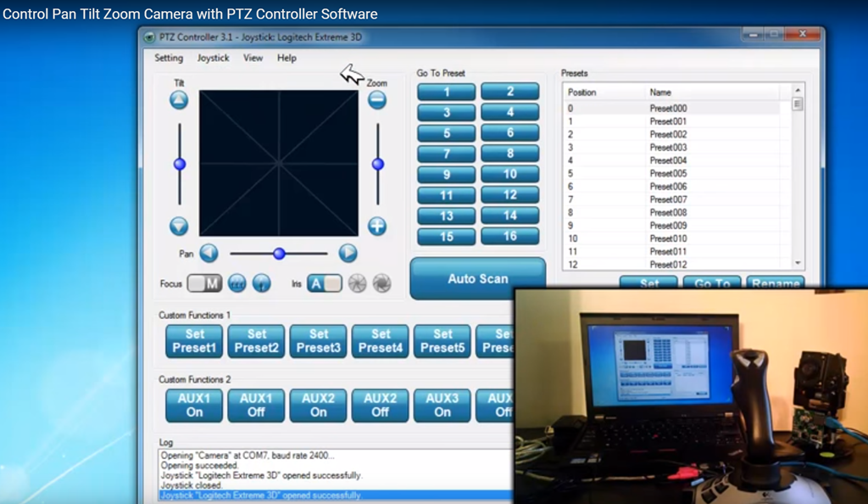Go to preset 8 button
The image size is (868, 504).
pos(509,154)
